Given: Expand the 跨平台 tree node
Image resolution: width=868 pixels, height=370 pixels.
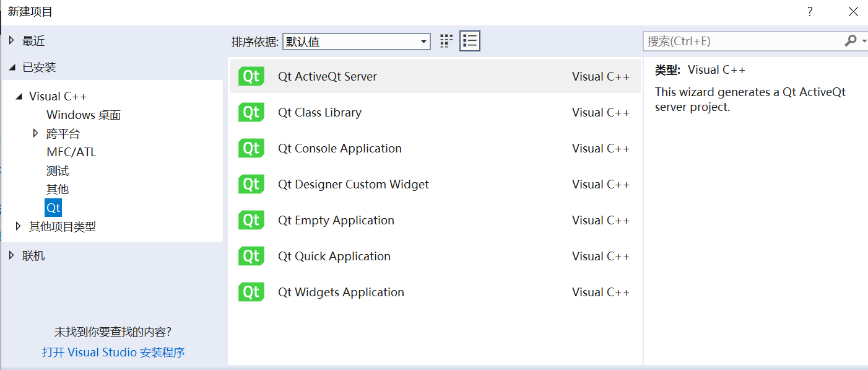Looking at the screenshot, I should pyautogui.click(x=35, y=133).
